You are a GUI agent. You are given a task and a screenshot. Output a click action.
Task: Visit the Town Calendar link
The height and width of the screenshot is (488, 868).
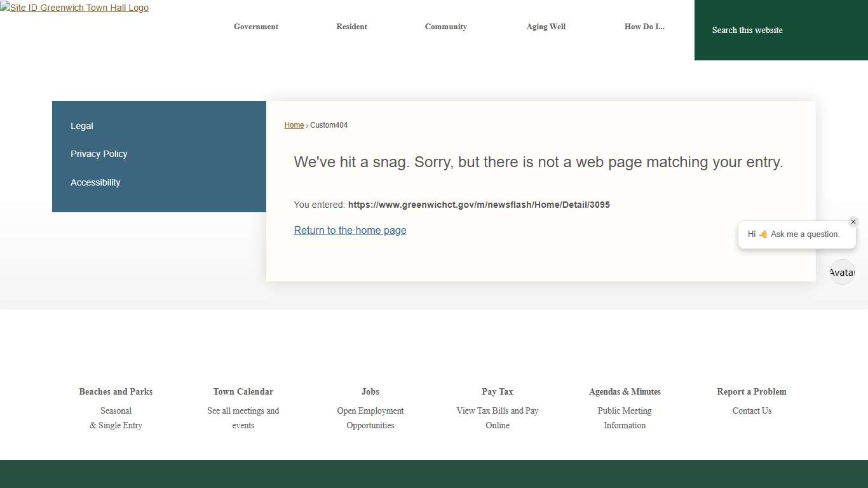click(x=243, y=391)
